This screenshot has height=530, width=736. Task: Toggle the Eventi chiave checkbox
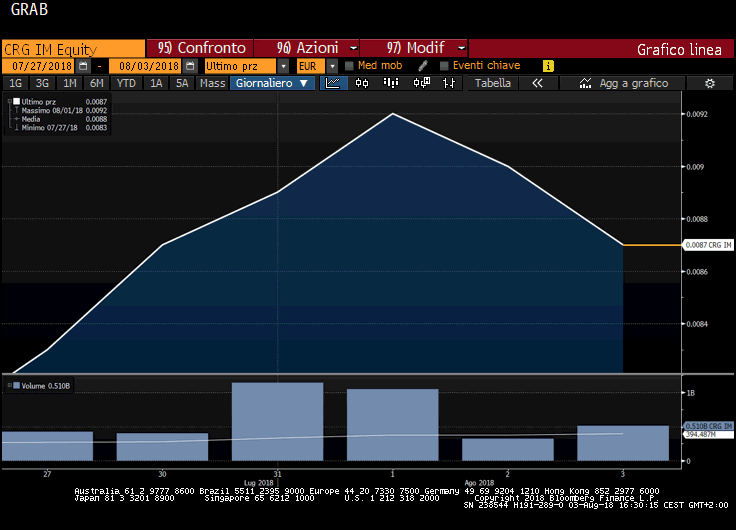(442, 66)
